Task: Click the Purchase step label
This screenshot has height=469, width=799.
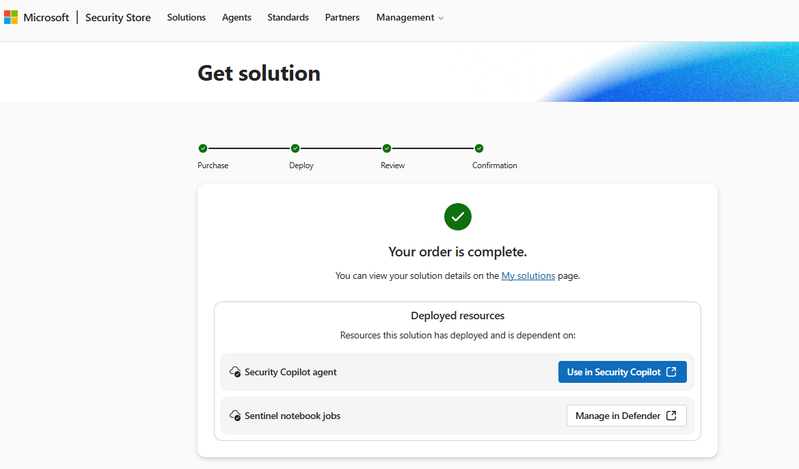Action: (x=213, y=165)
